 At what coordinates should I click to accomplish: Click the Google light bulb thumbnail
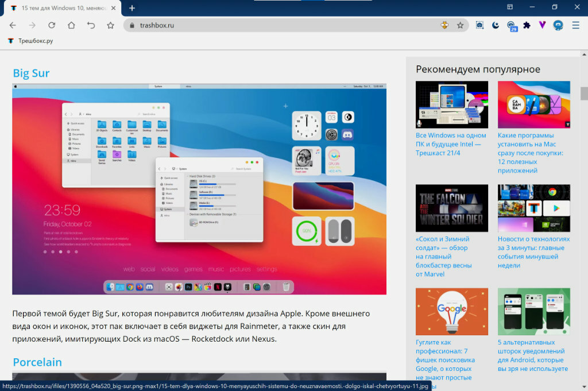point(452,312)
